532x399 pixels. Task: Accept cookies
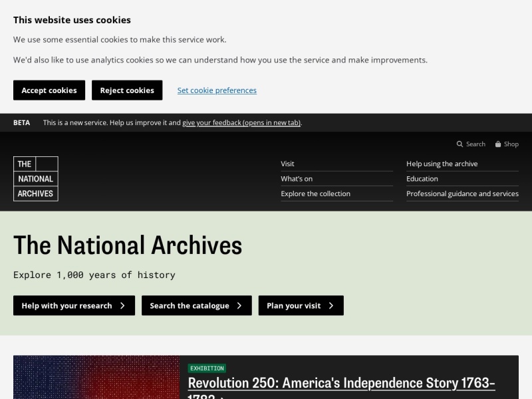pyautogui.click(x=49, y=90)
